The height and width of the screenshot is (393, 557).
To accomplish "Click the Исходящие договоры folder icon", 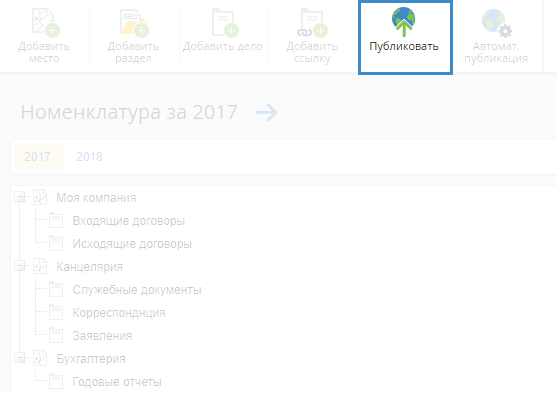I will tap(56, 243).
